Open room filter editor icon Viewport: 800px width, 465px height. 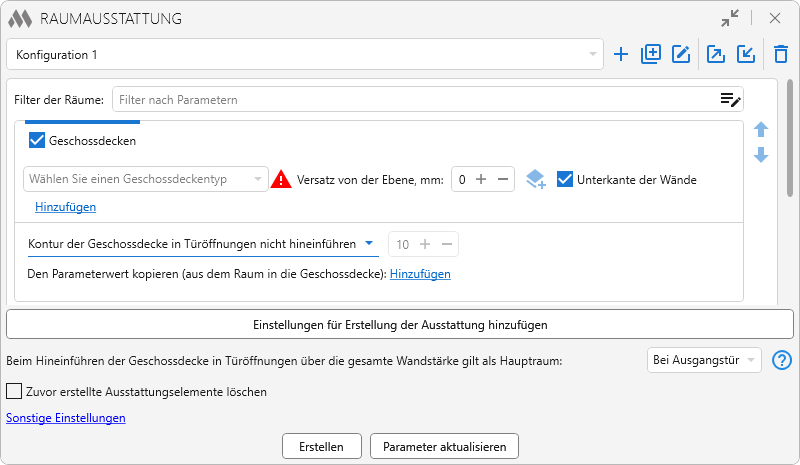(730, 99)
